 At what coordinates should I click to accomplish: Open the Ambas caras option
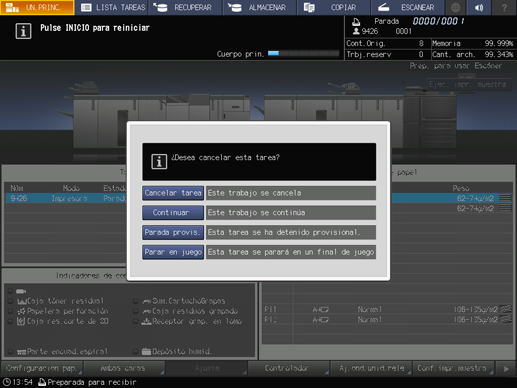124,368
